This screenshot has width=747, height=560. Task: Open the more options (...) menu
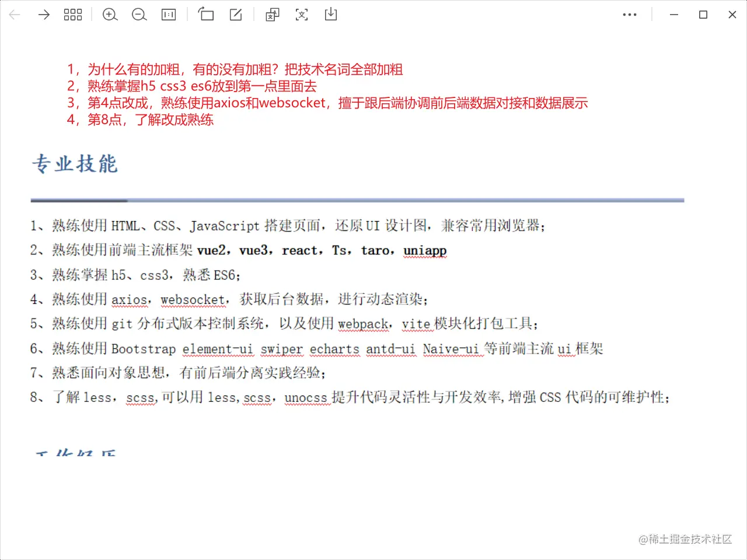click(x=630, y=15)
